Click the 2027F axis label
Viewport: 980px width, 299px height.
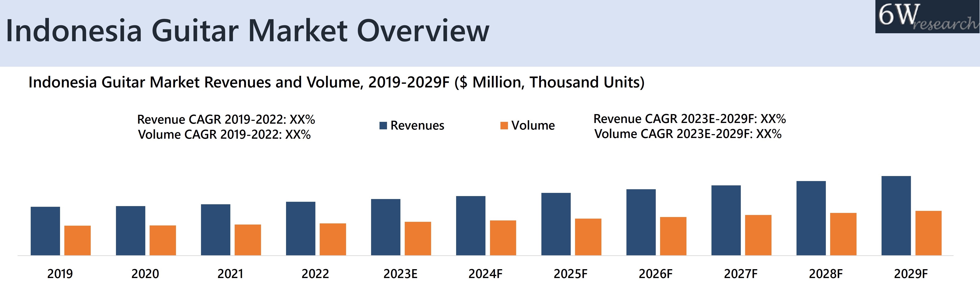point(741,274)
